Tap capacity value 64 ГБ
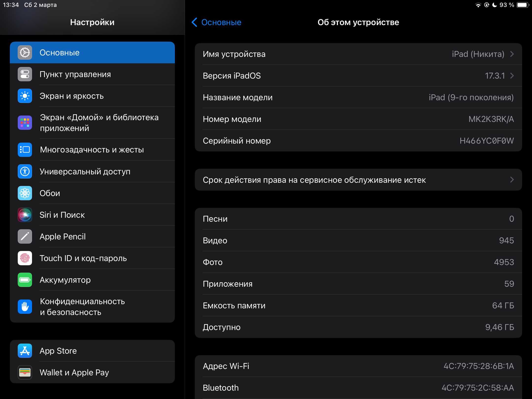 503,306
